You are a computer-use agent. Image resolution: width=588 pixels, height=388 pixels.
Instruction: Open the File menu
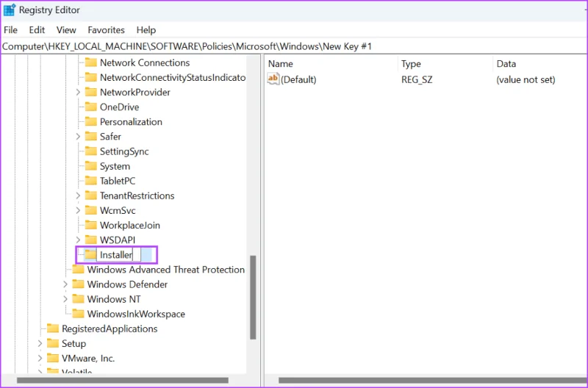click(10, 30)
